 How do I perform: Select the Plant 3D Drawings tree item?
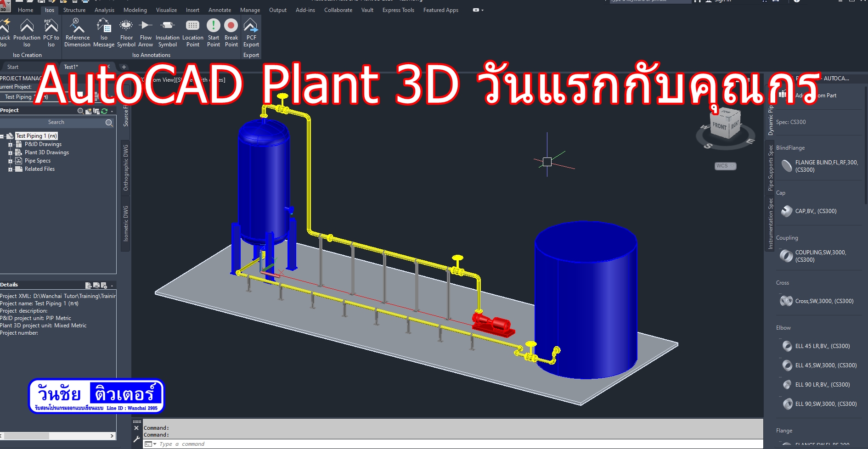point(46,152)
